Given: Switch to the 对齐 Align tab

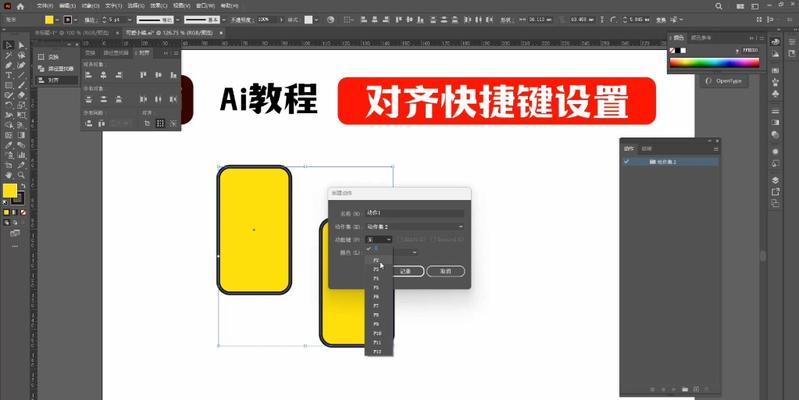Looking at the screenshot, I should pyautogui.click(x=144, y=52).
